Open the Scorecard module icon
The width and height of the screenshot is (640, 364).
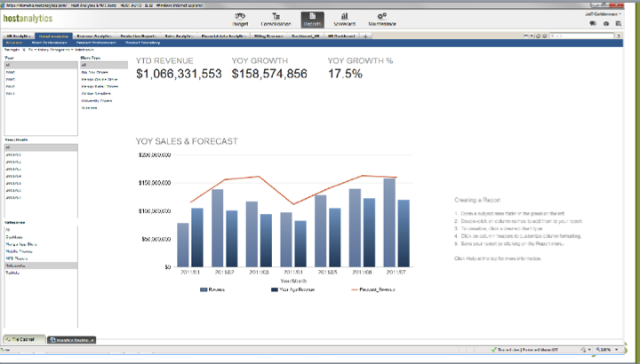(x=344, y=20)
